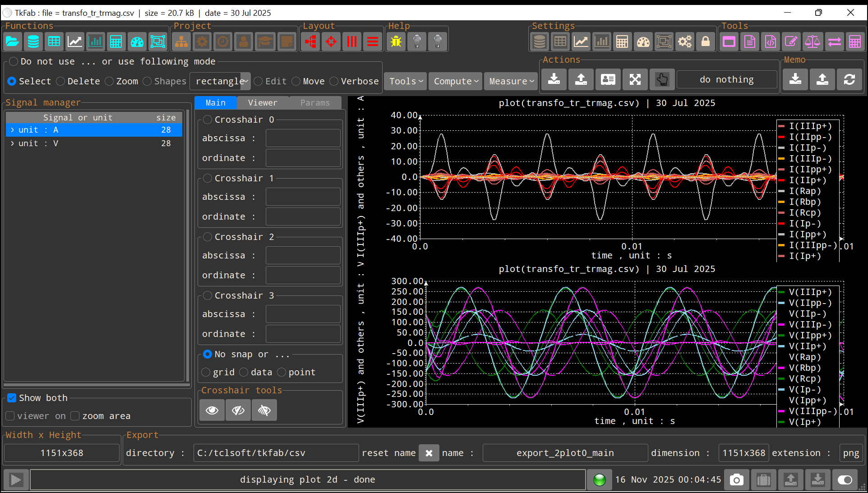Click the orange hierarchy icon in Project
Screen dimensions: 868x493
click(x=181, y=42)
